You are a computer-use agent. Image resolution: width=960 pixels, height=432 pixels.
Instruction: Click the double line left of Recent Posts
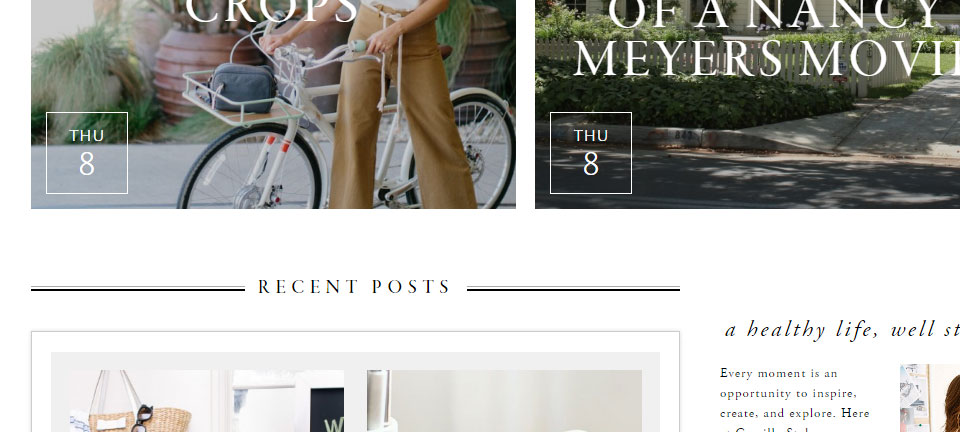coord(138,289)
